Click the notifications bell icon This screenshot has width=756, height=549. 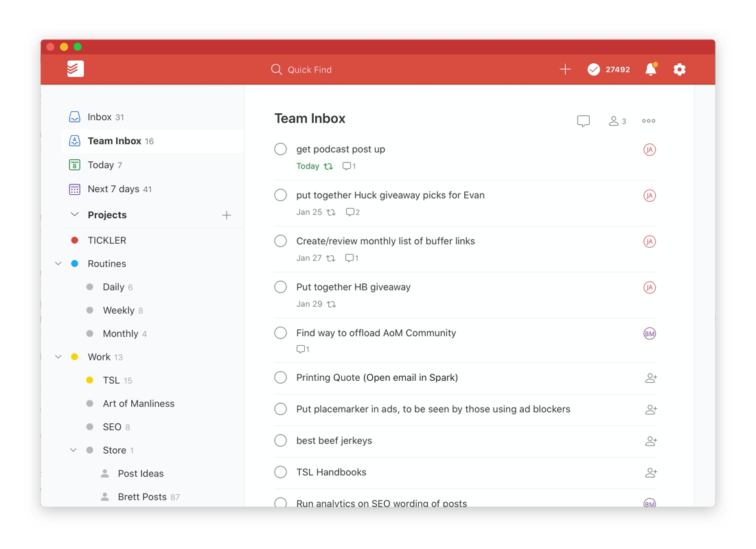[x=650, y=69]
